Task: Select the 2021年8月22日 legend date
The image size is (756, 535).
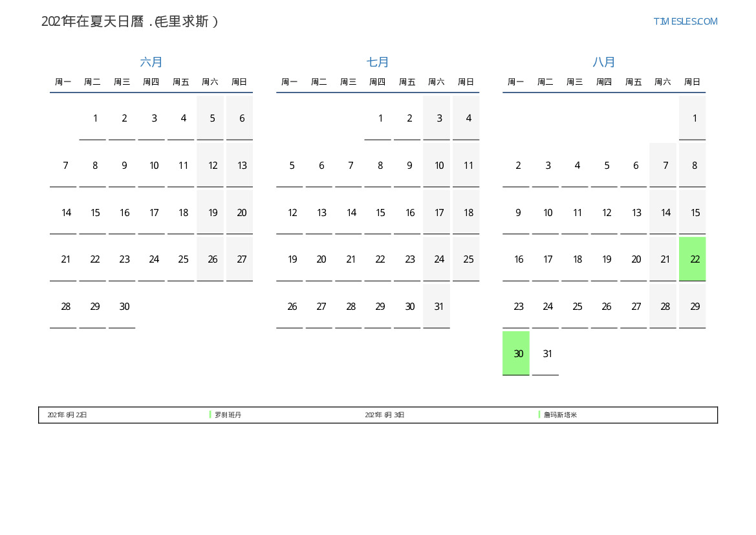Action: point(67,415)
